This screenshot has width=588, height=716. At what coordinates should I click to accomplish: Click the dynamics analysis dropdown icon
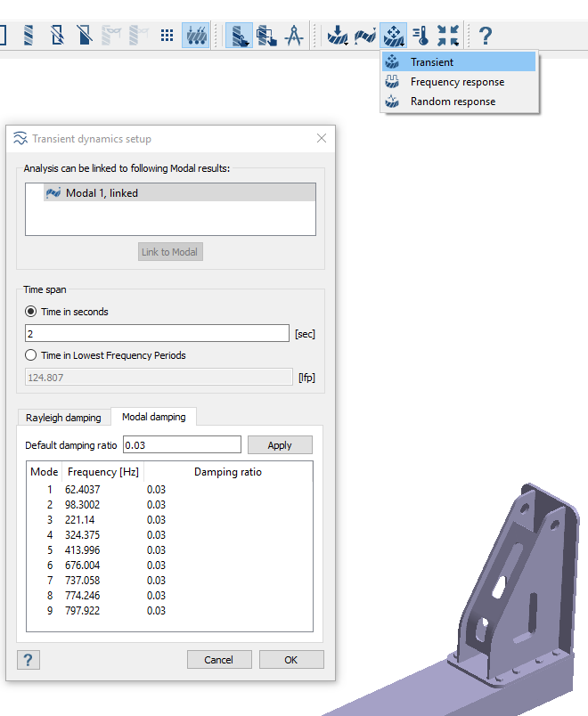point(392,36)
